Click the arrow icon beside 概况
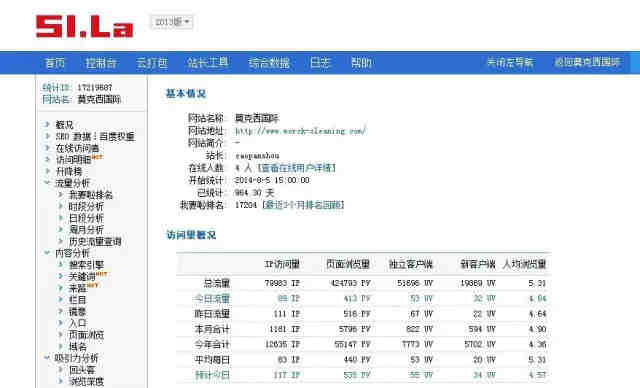The width and height of the screenshot is (640, 388). click(x=47, y=124)
